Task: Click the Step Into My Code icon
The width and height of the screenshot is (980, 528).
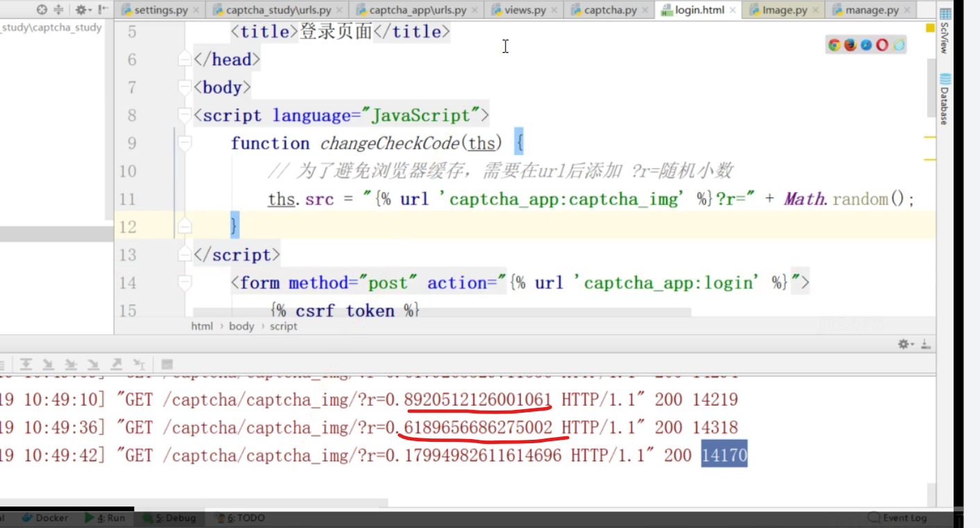Action: tap(71, 364)
